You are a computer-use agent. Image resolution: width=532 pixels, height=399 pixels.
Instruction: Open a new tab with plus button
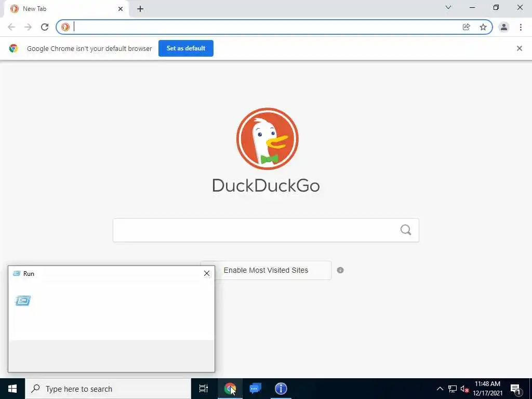(140, 9)
